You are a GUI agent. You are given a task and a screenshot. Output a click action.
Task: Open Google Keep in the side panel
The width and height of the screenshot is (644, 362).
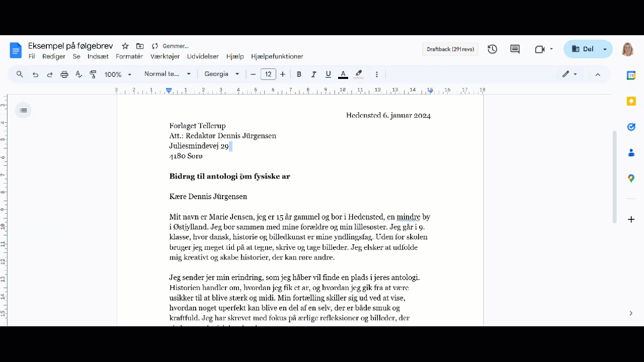pos(631,101)
